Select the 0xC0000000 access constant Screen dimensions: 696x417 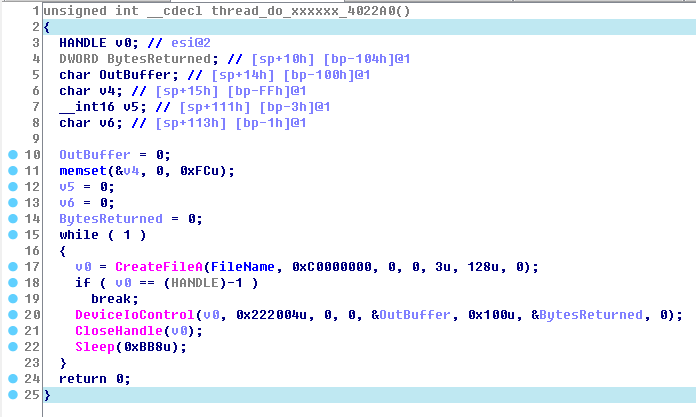coord(332,267)
